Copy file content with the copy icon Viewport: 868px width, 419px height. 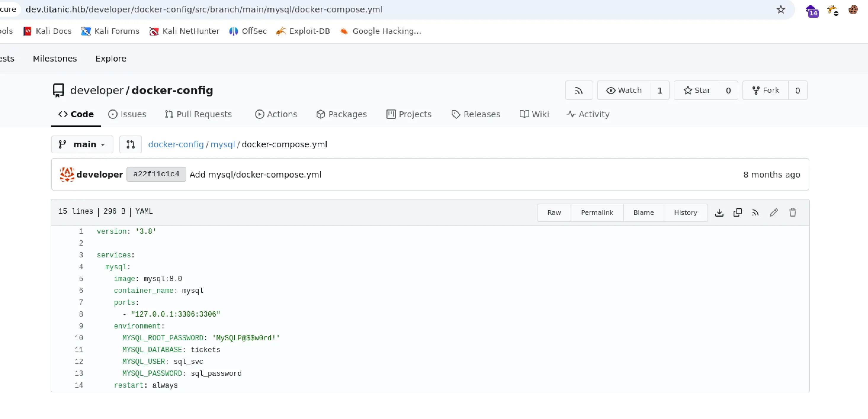737,212
